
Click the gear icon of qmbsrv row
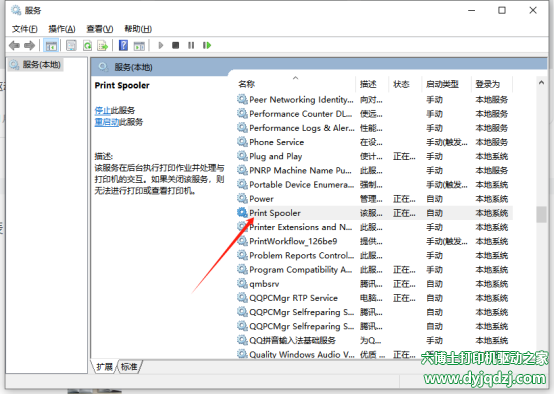tap(242, 283)
